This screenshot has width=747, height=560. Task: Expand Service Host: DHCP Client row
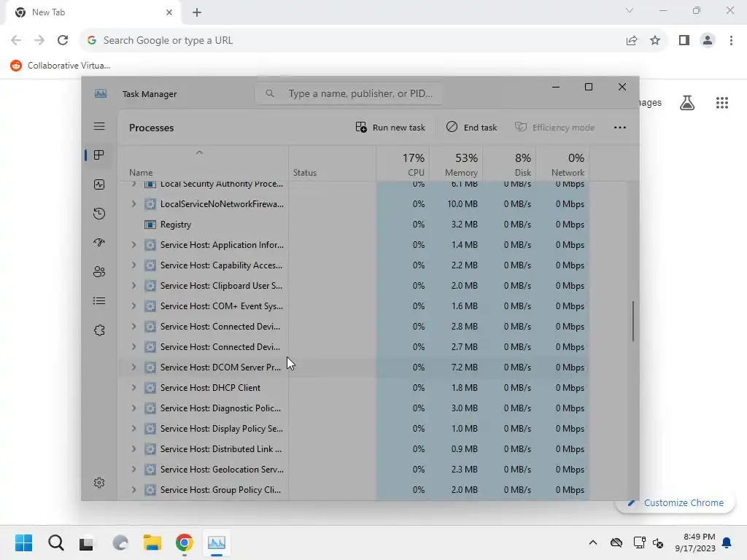(x=133, y=388)
